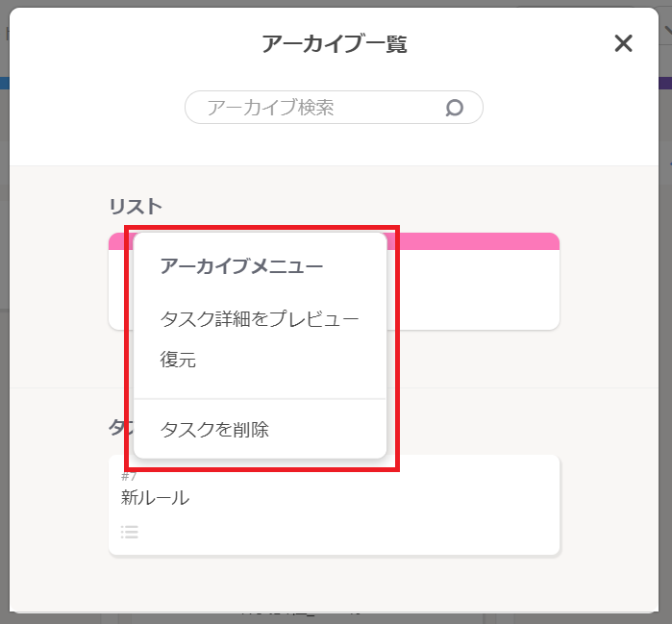Open the 新ルール task title
Image resolution: width=672 pixels, height=624 pixels.
pyautogui.click(x=156, y=498)
